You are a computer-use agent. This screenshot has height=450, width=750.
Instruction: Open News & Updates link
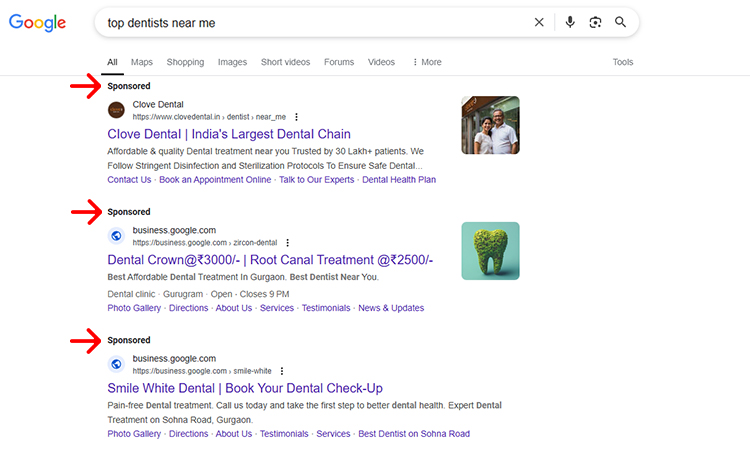pos(391,308)
